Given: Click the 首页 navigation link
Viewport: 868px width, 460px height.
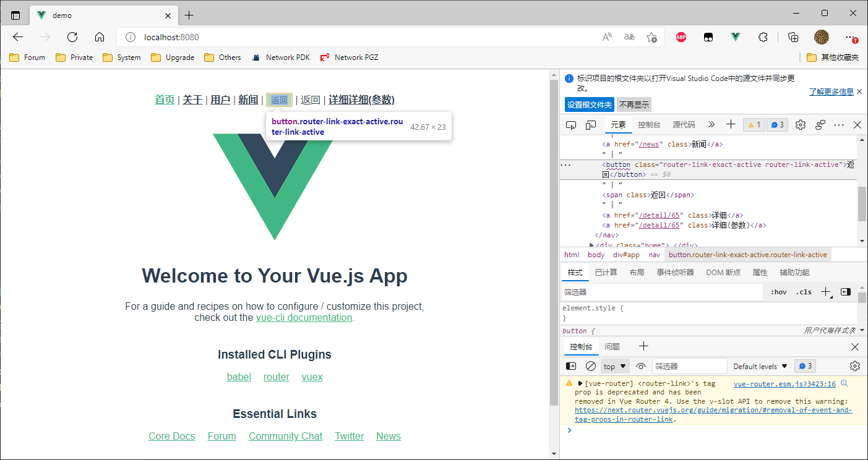Looking at the screenshot, I should pos(165,100).
